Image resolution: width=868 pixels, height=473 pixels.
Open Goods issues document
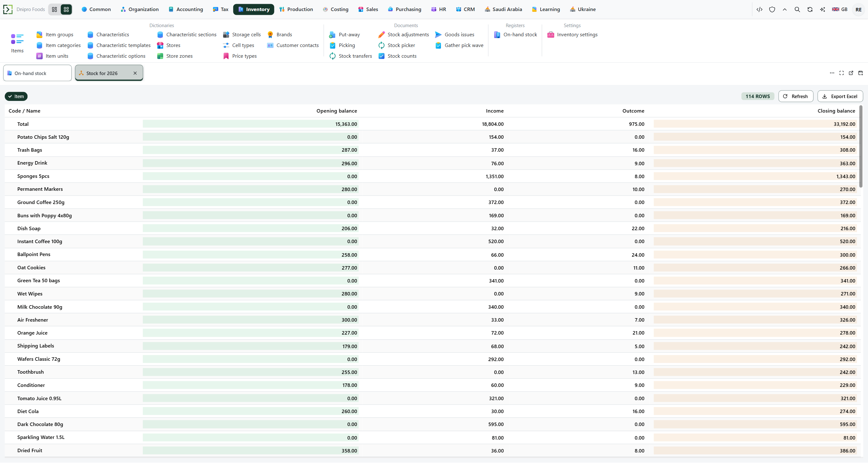click(455, 35)
